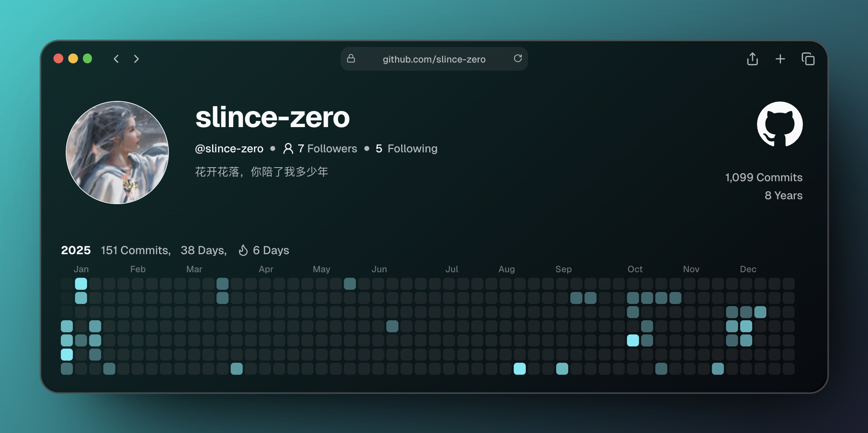Click the 5 Following link

click(406, 148)
